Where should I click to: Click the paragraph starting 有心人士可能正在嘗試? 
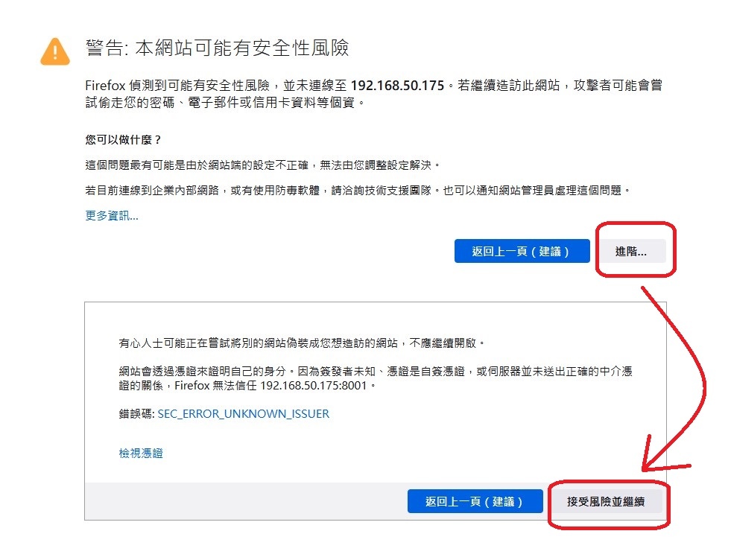[302, 343]
